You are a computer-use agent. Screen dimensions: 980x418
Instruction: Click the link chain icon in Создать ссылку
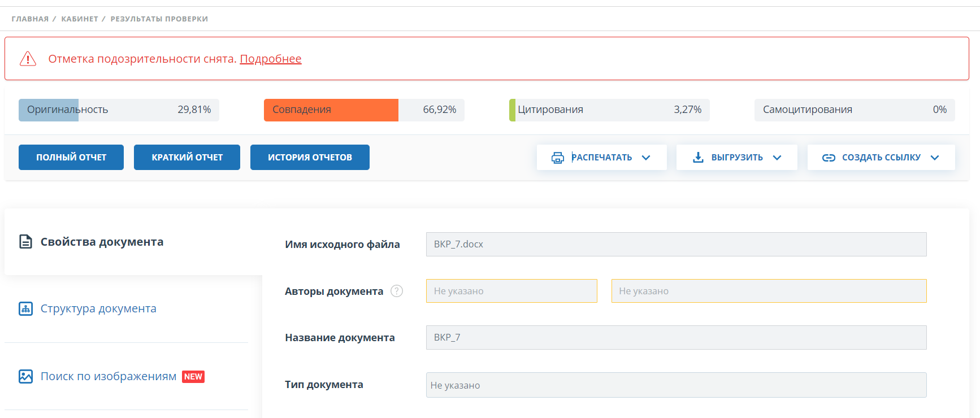[x=829, y=158]
